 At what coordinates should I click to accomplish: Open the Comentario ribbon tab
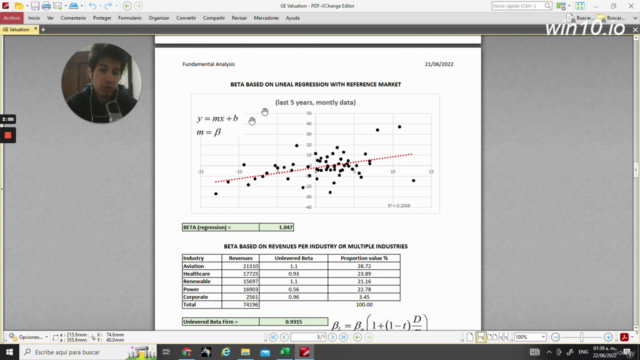[73, 18]
